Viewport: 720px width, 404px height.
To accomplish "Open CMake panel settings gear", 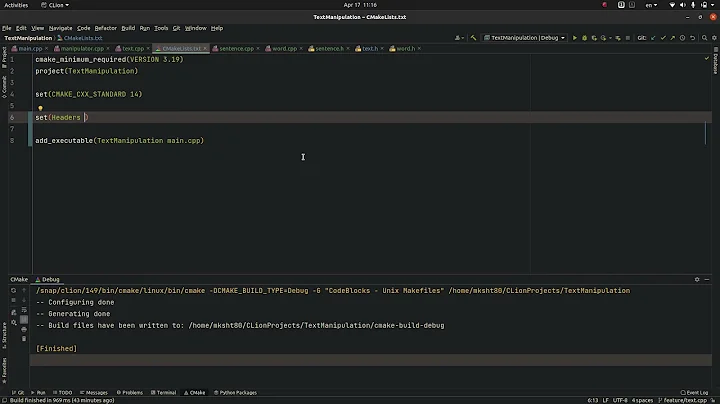I will click(697, 279).
